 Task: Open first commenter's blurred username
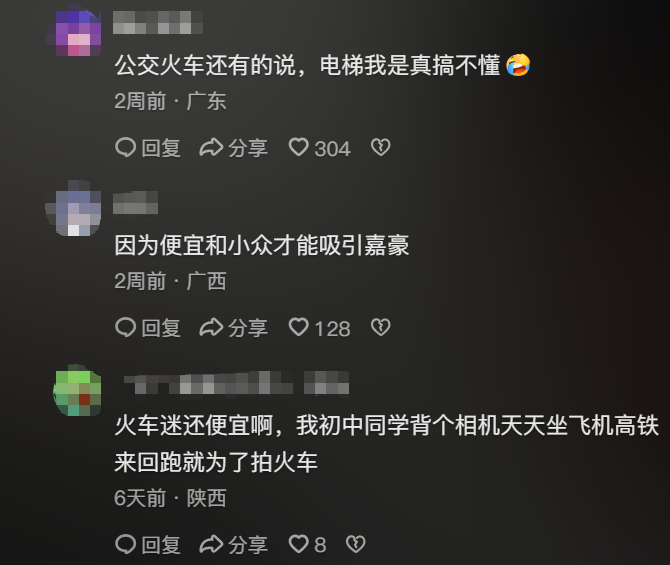click(x=157, y=22)
